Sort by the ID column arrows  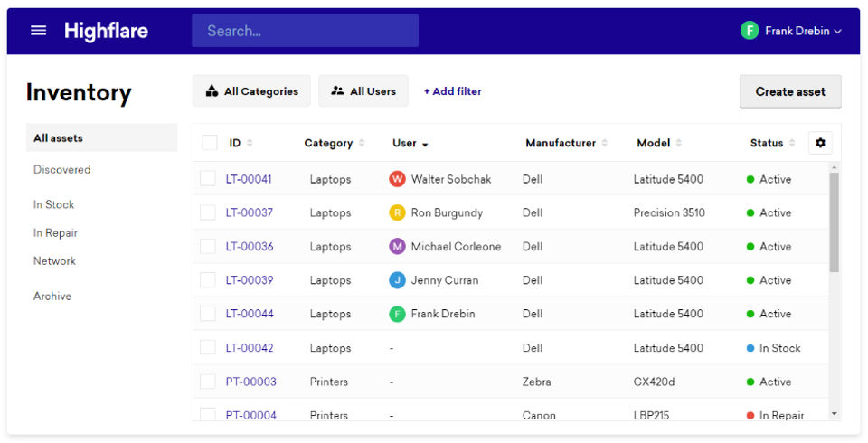pyautogui.click(x=250, y=143)
